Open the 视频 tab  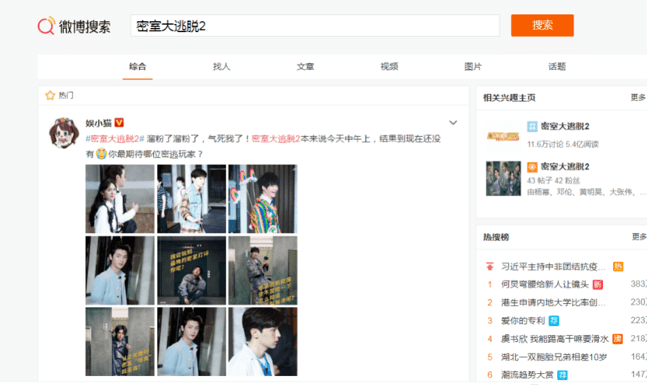[x=389, y=66]
